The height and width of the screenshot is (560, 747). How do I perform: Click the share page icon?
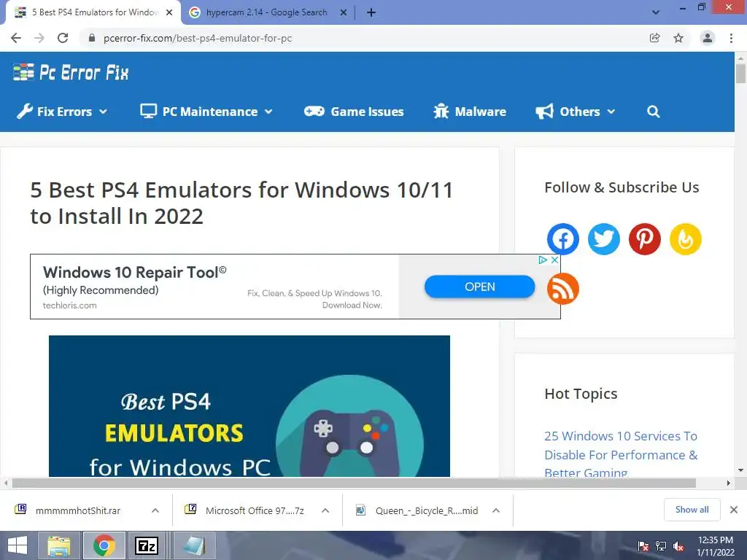[x=654, y=38]
